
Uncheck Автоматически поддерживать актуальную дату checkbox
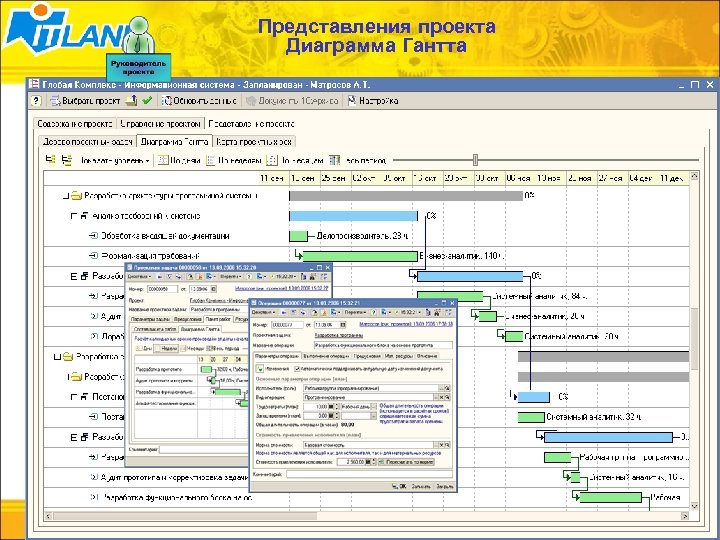pyautogui.click(x=297, y=369)
